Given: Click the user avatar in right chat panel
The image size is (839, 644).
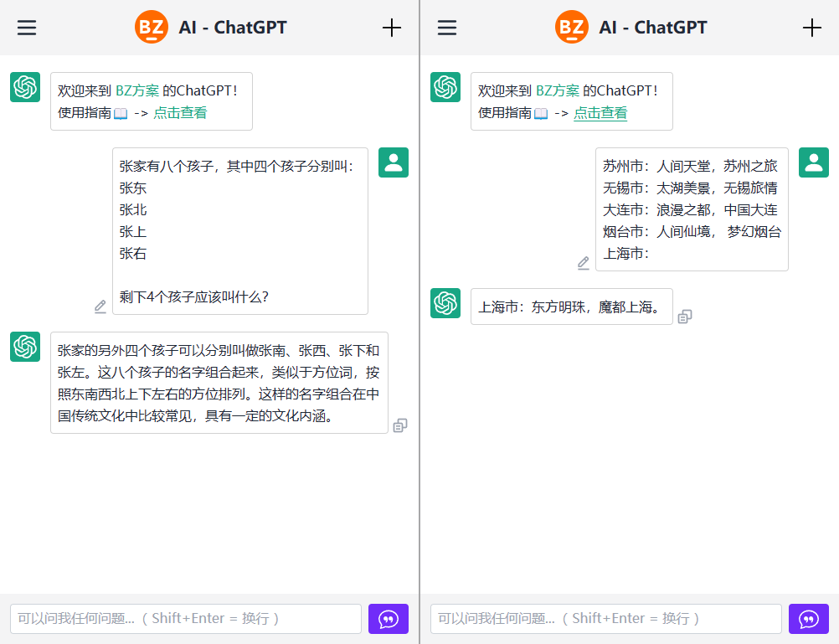Looking at the screenshot, I should (x=813, y=162).
